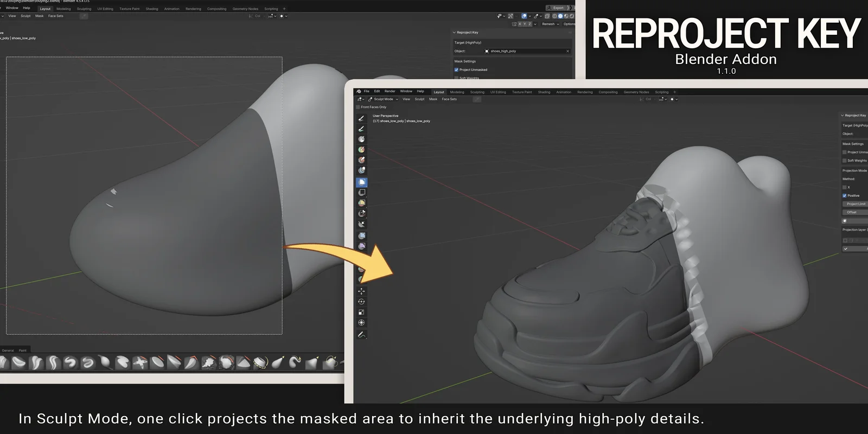This screenshot has height=434, width=868.
Task: Open Sculpt menu in front window header
Action: click(x=419, y=99)
